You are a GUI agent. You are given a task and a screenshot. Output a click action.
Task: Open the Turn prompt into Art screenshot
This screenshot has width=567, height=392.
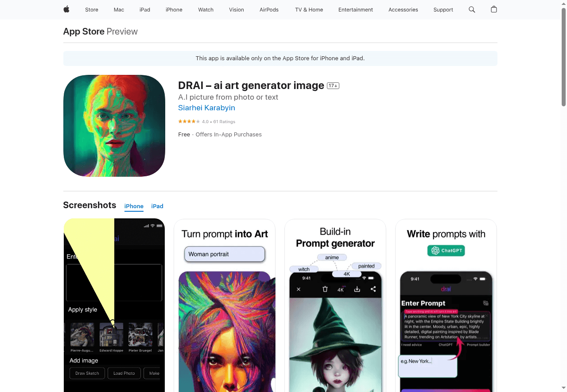coord(225,306)
